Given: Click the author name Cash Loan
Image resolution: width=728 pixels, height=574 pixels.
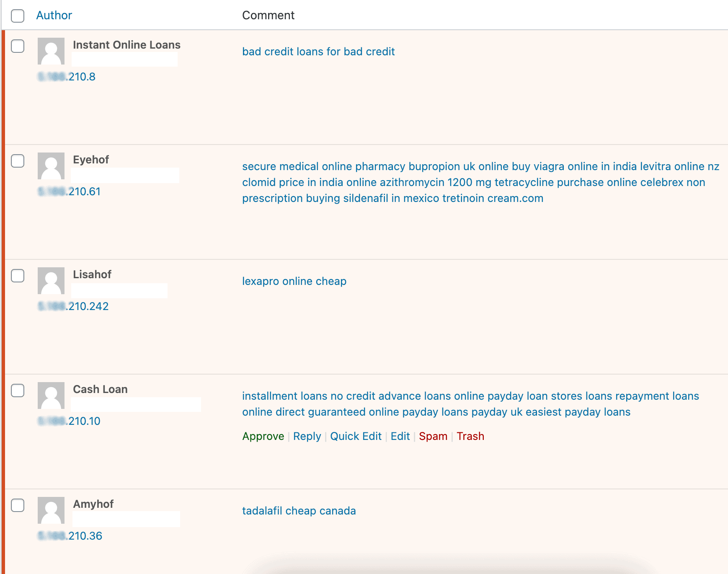Looking at the screenshot, I should [100, 389].
